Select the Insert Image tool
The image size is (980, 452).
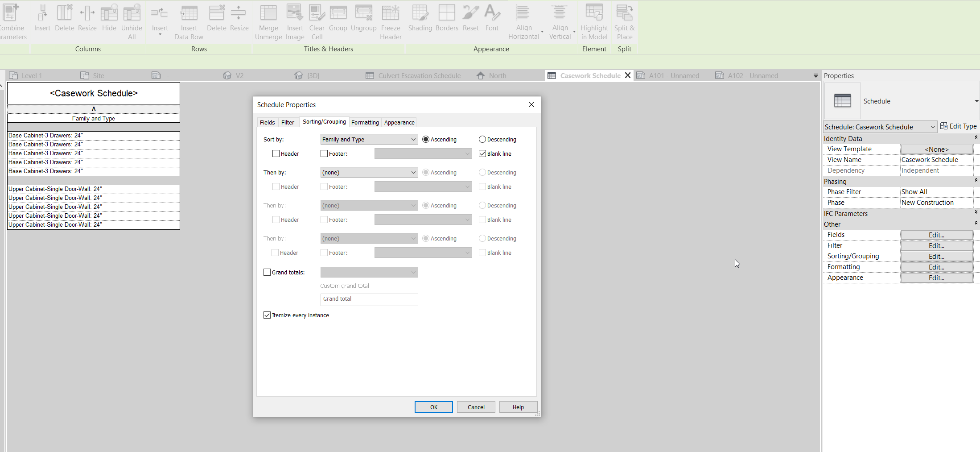295,21
